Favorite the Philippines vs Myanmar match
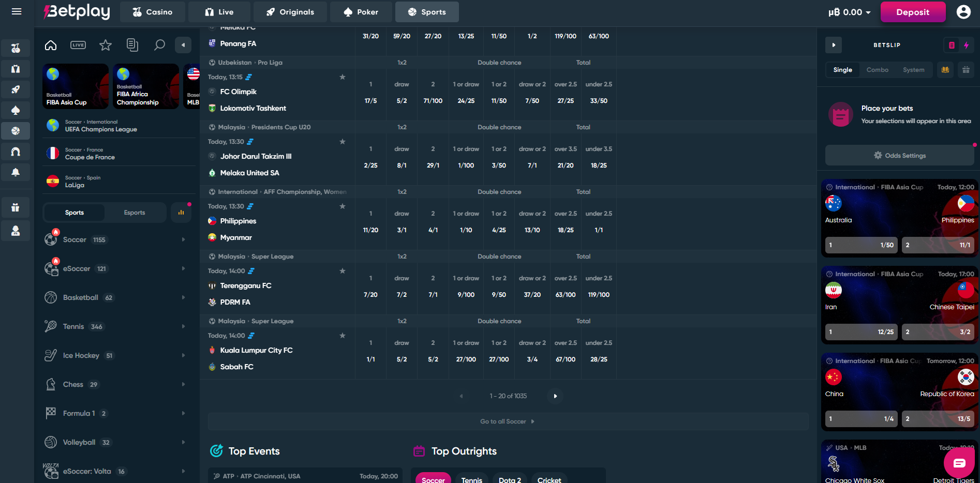 coord(343,206)
